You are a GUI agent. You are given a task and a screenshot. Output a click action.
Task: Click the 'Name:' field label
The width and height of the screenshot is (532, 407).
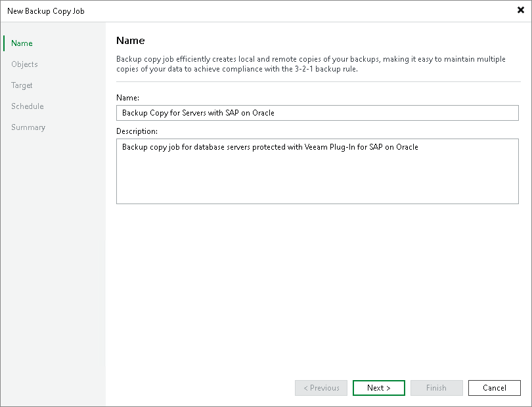126,98
